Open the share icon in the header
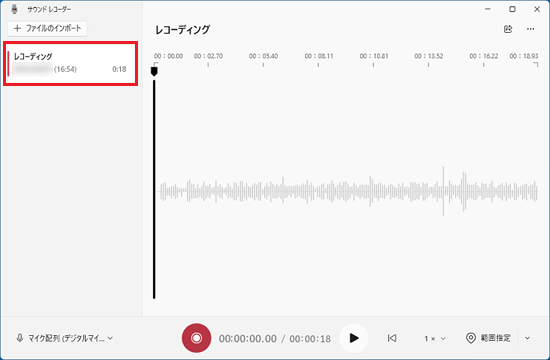 (508, 29)
